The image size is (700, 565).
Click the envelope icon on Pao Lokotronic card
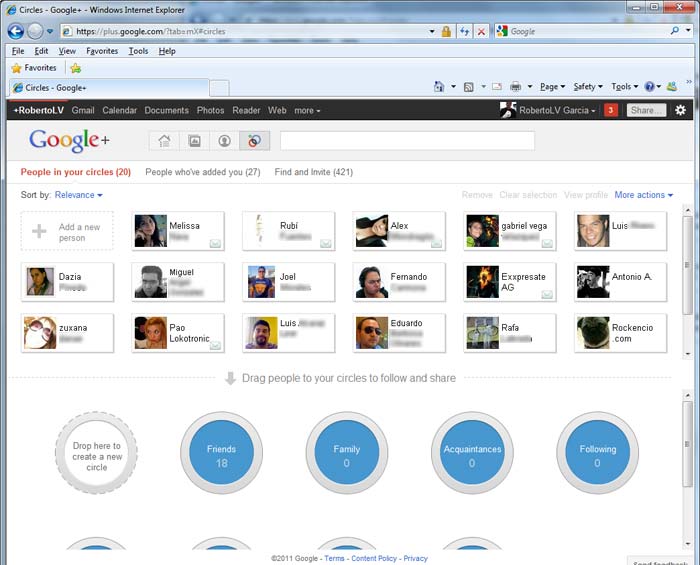215,345
